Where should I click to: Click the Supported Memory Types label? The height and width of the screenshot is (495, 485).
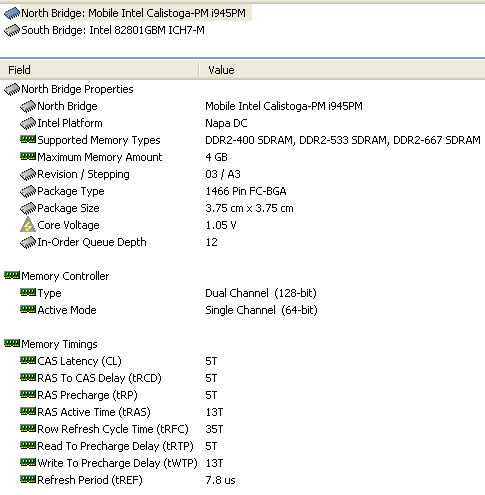click(99, 140)
